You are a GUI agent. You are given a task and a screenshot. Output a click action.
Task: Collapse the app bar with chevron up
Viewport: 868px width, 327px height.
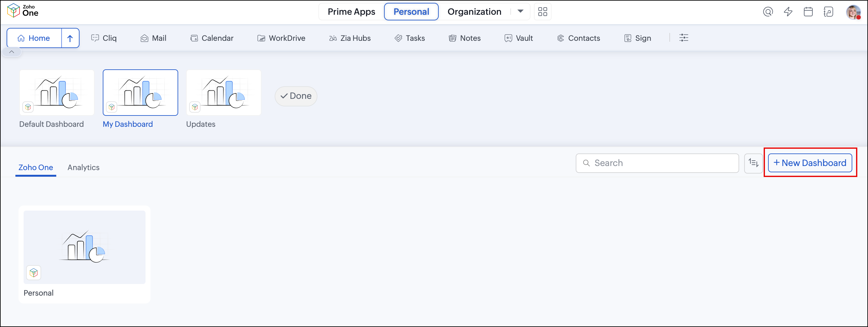12,52
